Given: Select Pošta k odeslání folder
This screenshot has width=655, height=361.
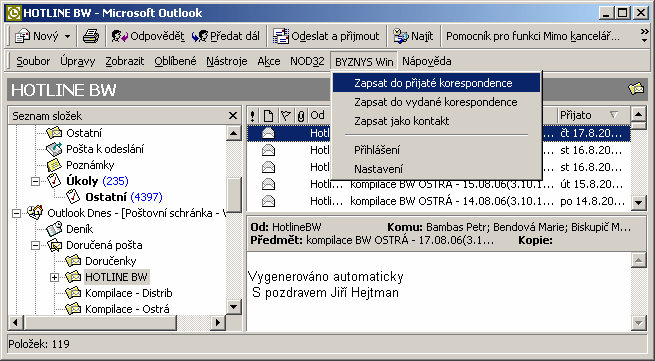Looking at the screenshot, I should point(105,149).
